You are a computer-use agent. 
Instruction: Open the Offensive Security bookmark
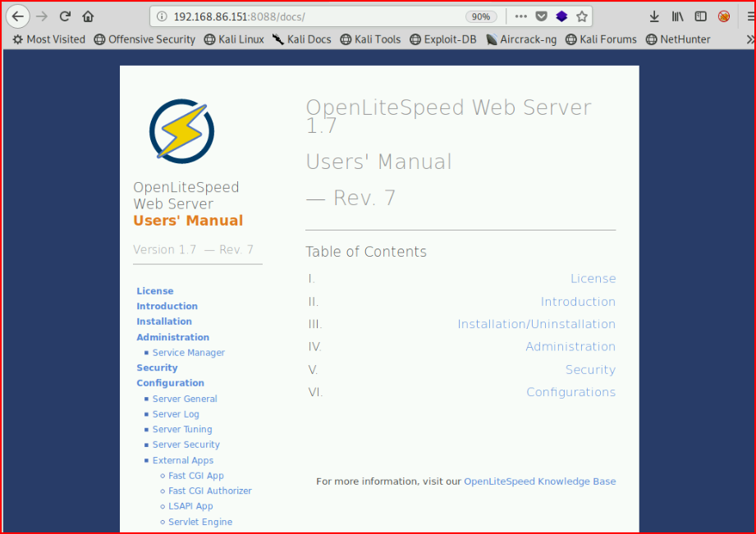point(144,39)
